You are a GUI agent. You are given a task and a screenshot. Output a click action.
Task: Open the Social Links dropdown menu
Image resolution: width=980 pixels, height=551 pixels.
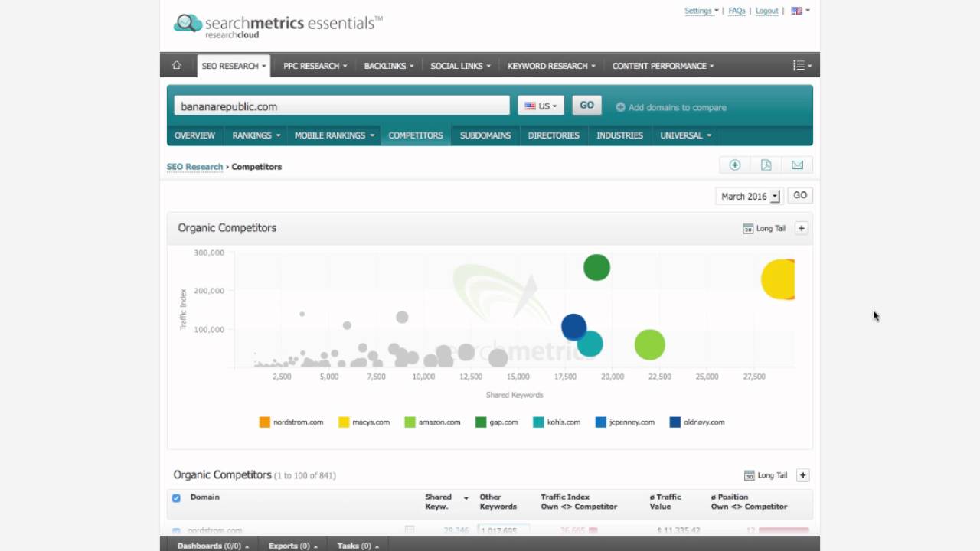[460, 66]
